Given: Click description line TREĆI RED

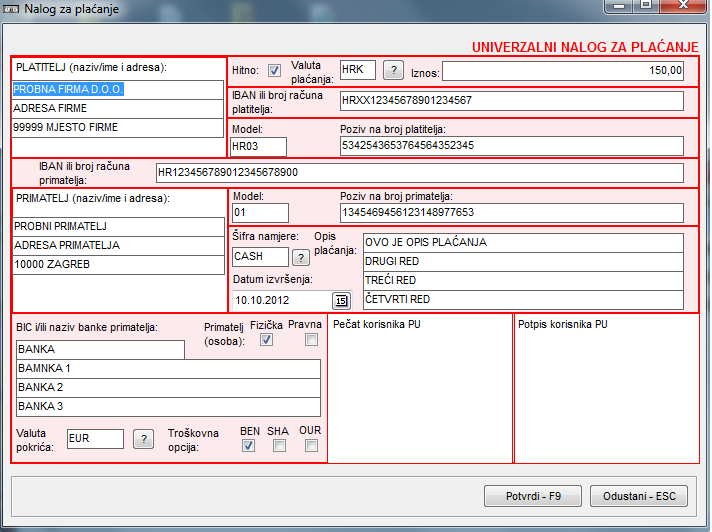Looking at the screenshot, I should coord(524,281).
